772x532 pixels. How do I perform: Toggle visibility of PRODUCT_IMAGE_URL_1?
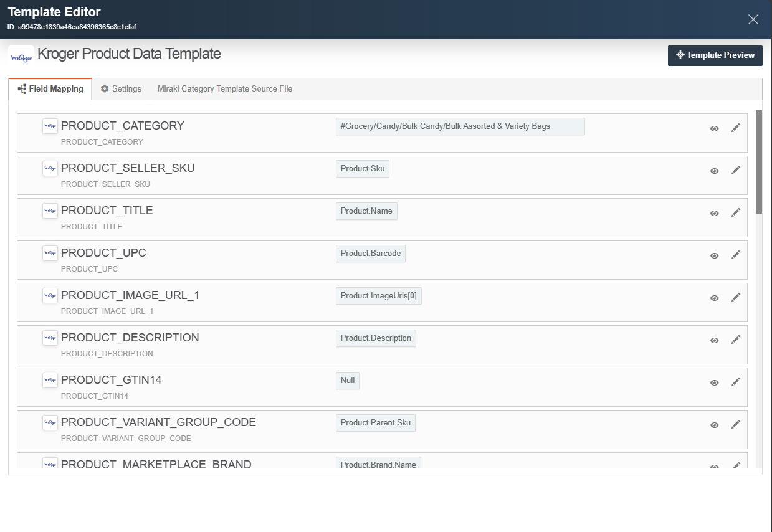[x=714, y=297]
